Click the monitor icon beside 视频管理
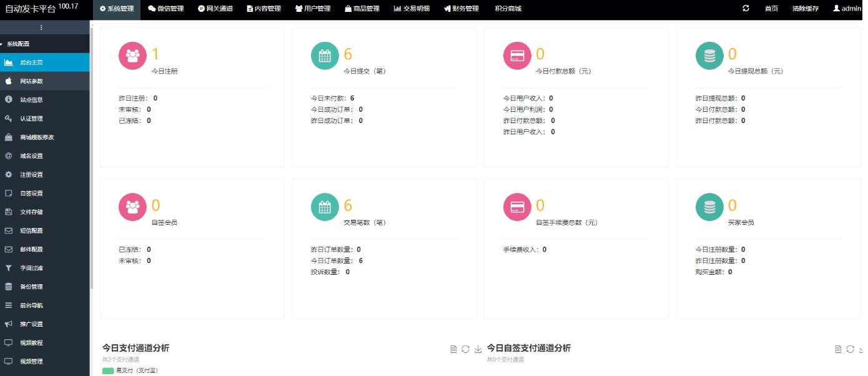This screenshot has width=868, height=376. click(x=9, y=362)
